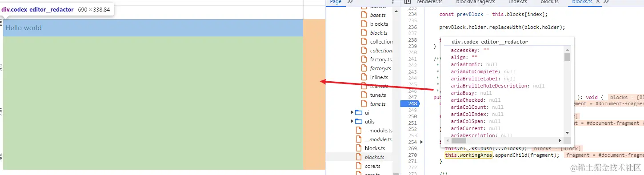Open the block.ts editor tab

(x=549, y=2)
